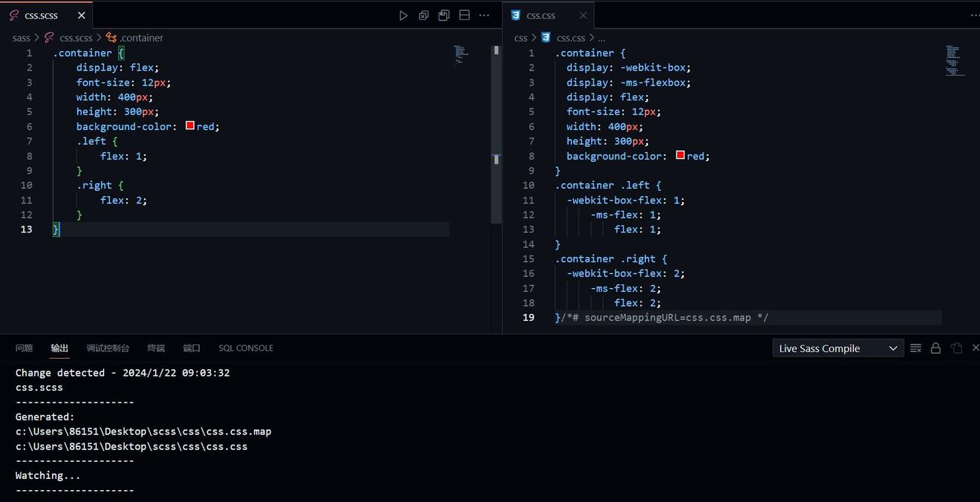Image resolution: width=980 pixels, height=502 pixels.
Task: Close the css.scss editor tab
Action: [x=82, y=16]
